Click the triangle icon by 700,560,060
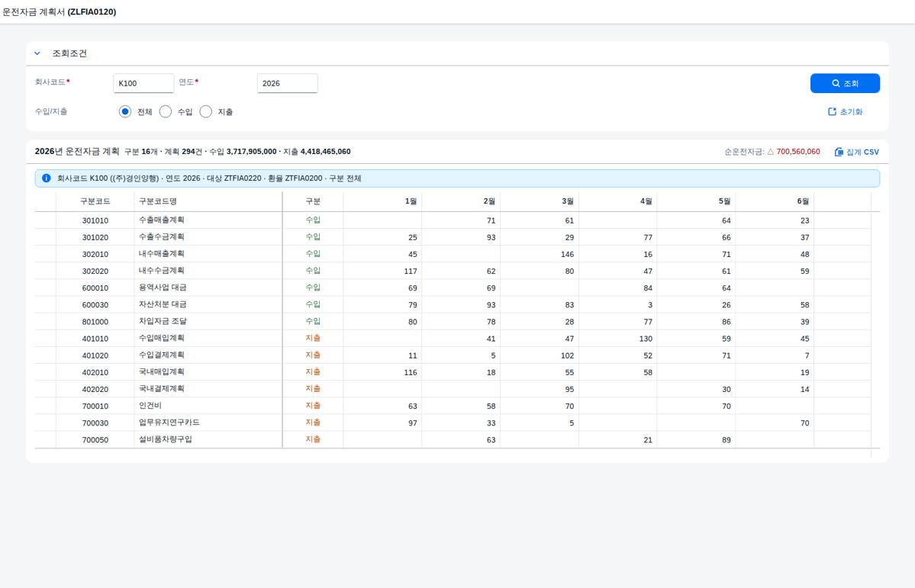Image resolution: width=915 pixels, height=588 pixels. [x=770, y=152]
